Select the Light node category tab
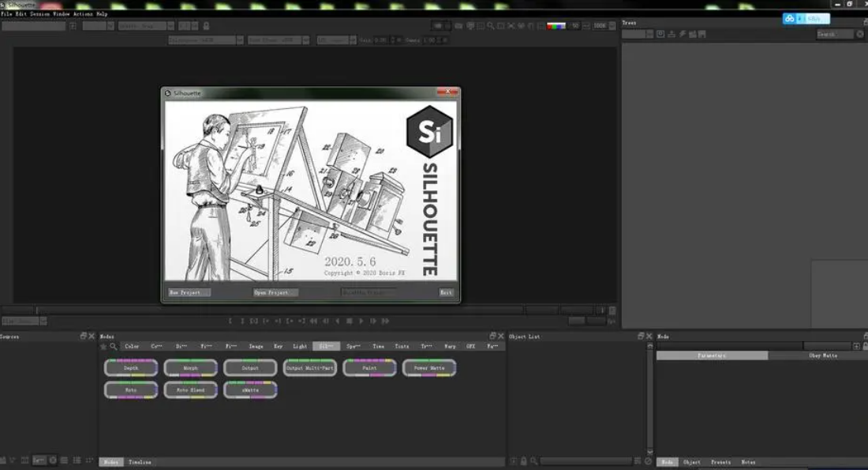This screenshot has width=868, height=470. tap(300, 347)
